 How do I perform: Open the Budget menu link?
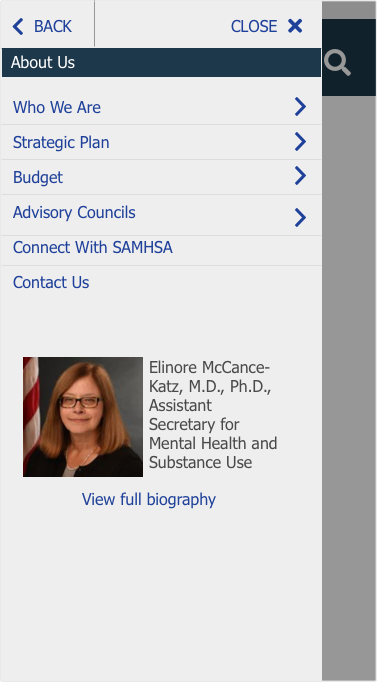point(38,177)
